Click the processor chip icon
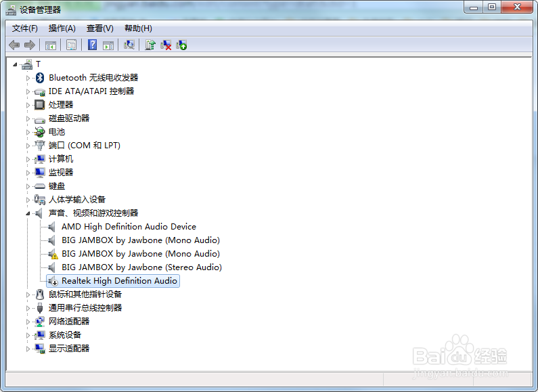 (40, 105)
